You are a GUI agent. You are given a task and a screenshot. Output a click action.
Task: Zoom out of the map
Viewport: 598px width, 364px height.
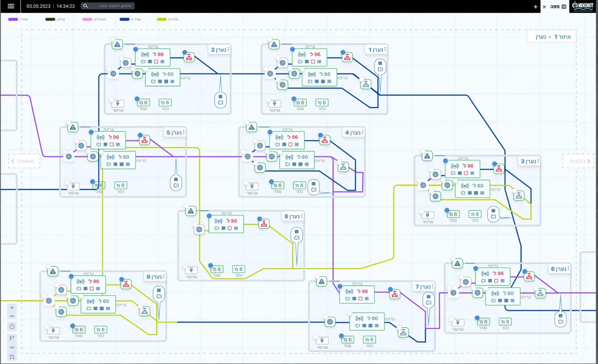12,316
